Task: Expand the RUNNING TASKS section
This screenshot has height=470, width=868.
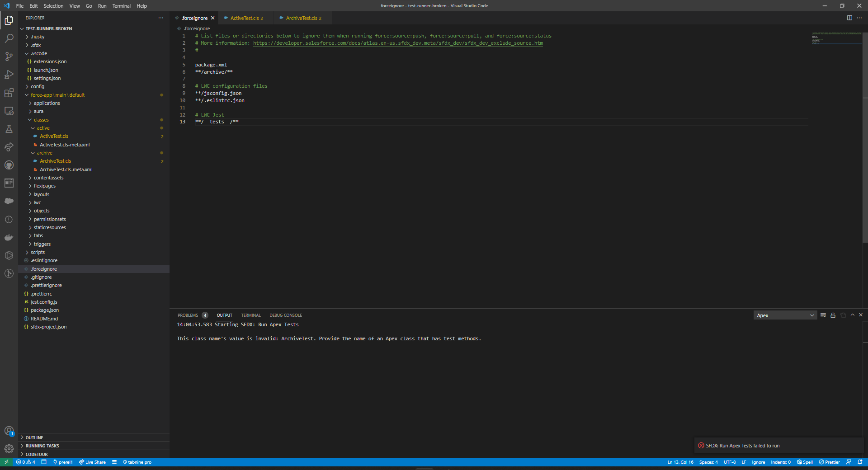Action: click(42, 446)
